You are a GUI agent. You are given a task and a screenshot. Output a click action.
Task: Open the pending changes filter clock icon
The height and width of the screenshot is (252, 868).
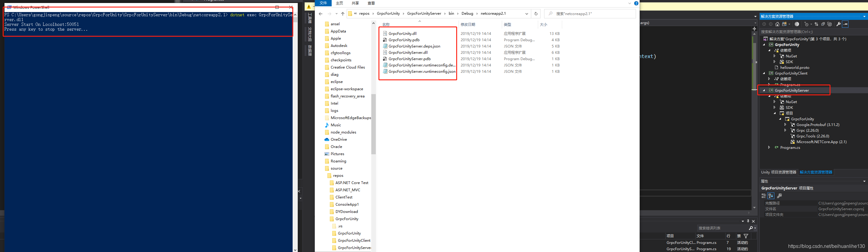(807, 24)
